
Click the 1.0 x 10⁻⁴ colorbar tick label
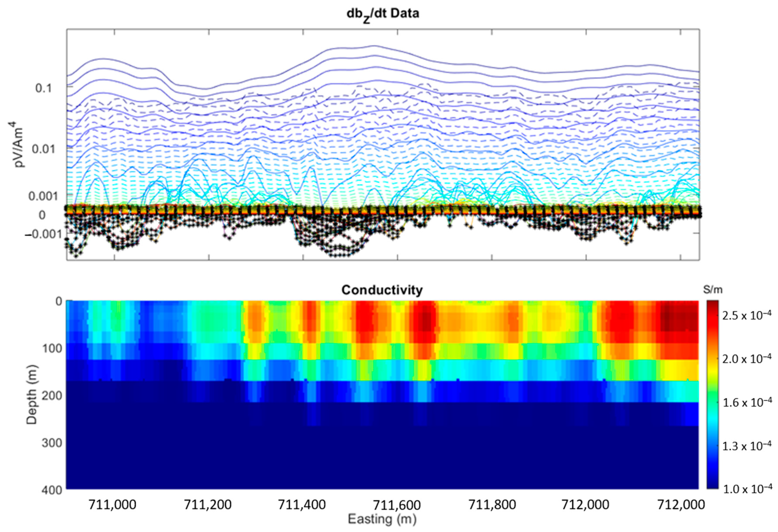tap(747, 489)
